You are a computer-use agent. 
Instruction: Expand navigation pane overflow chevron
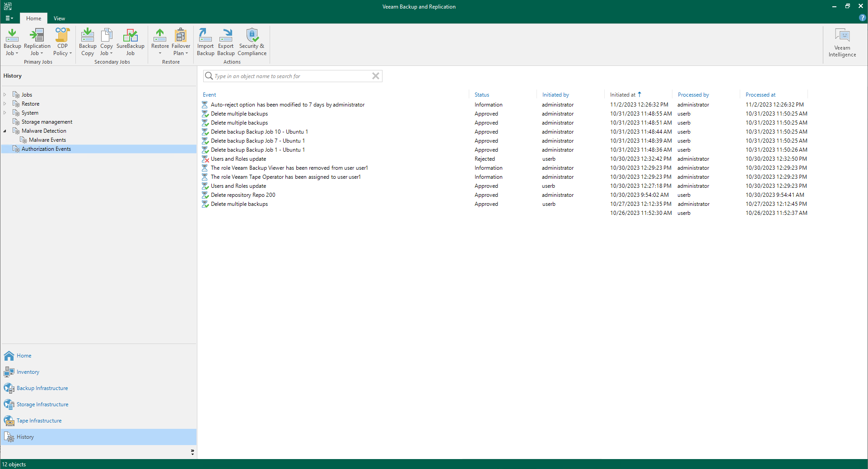[x=192, y=452]
